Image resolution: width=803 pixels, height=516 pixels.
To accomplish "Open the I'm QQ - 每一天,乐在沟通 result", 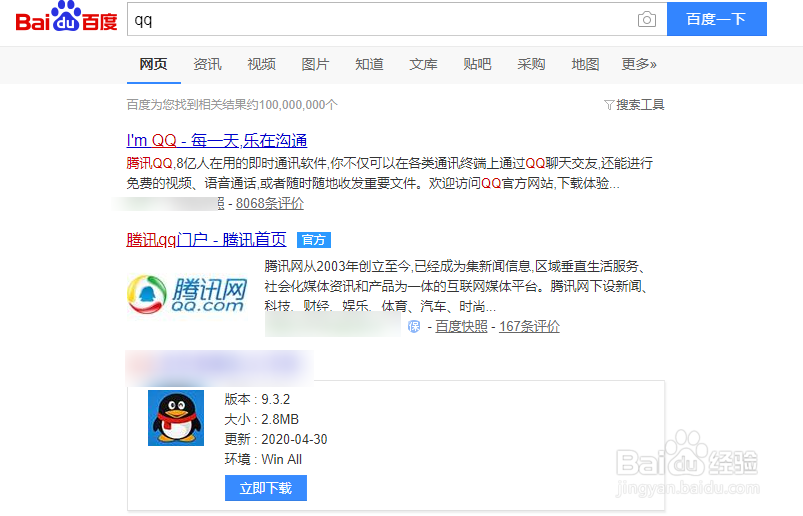I will coord(217,140).
